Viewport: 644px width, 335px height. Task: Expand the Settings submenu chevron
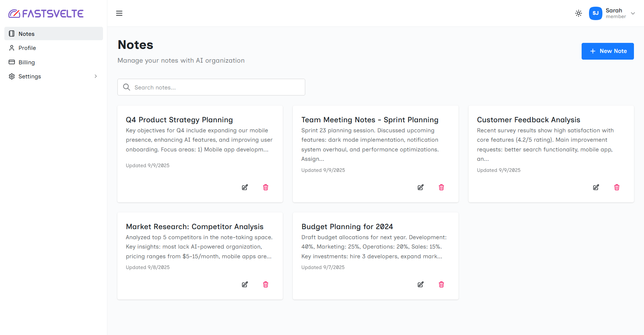pyautogui.click(x=96, y=76)
